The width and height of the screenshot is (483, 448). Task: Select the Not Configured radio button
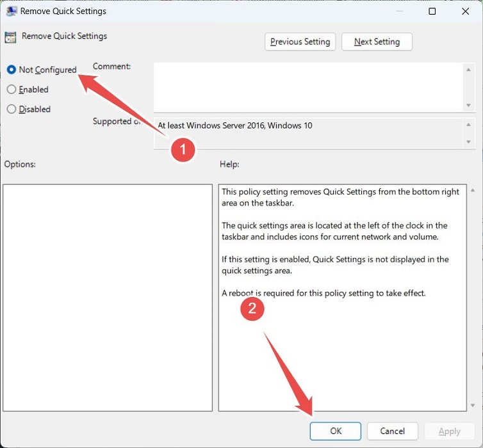12,70
